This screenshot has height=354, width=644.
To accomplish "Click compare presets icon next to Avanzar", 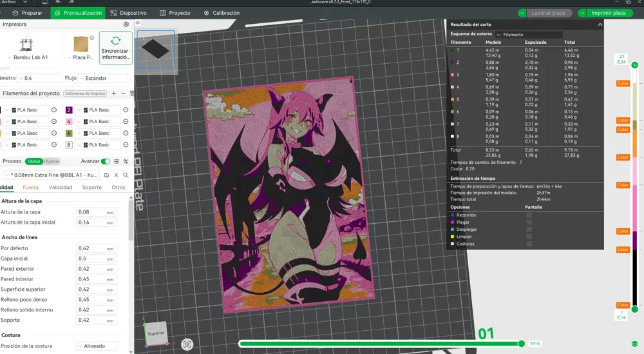I will click(x=126, y=161).
